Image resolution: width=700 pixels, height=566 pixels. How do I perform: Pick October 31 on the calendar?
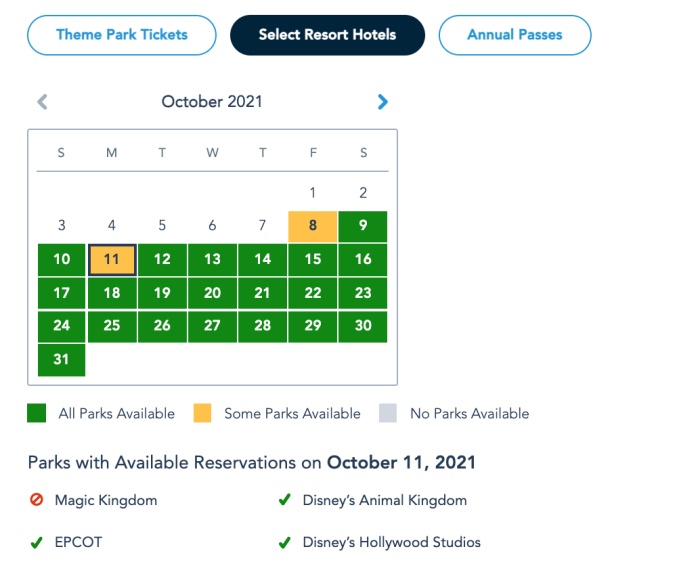click(x=62, y=360)
